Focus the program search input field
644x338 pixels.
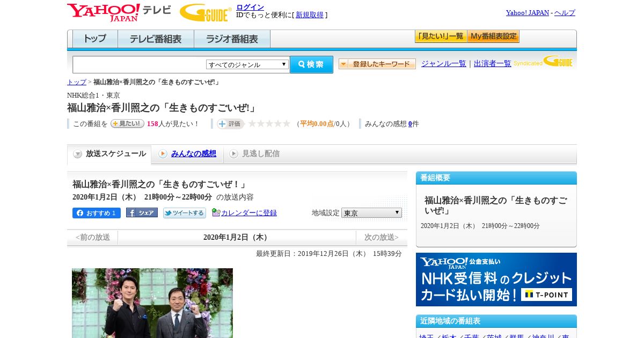point(140,64)
